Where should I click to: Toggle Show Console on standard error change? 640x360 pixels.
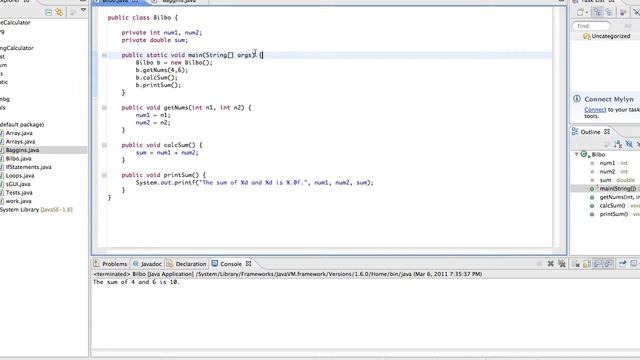pos(609,264)
